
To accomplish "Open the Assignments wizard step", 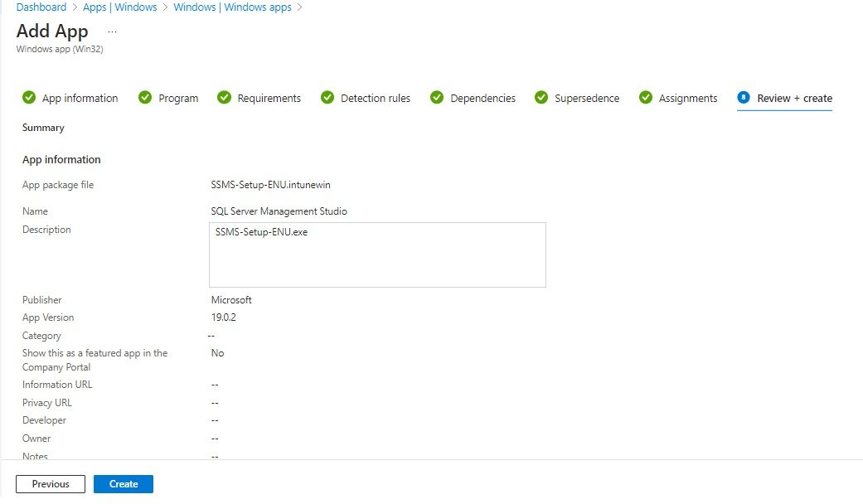I will point(688,98).
